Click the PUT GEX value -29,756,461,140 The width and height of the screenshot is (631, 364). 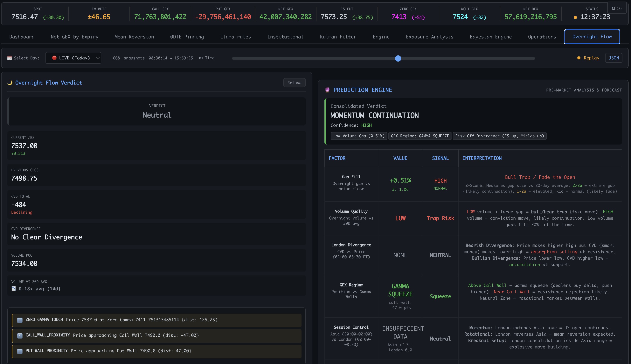[223, 17]
